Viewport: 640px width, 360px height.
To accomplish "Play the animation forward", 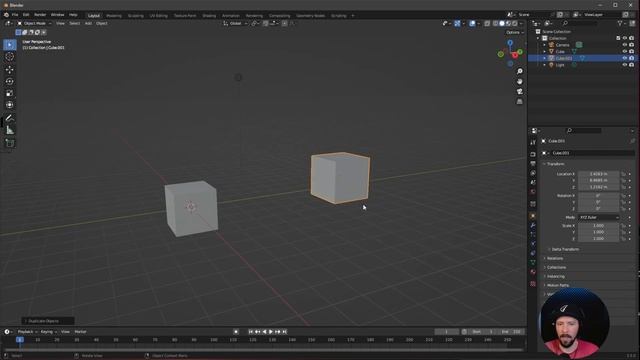I will 271,332.
